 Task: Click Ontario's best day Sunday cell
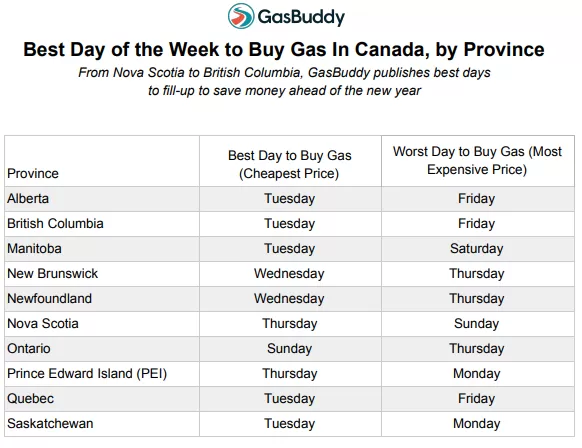click(290, 349)
